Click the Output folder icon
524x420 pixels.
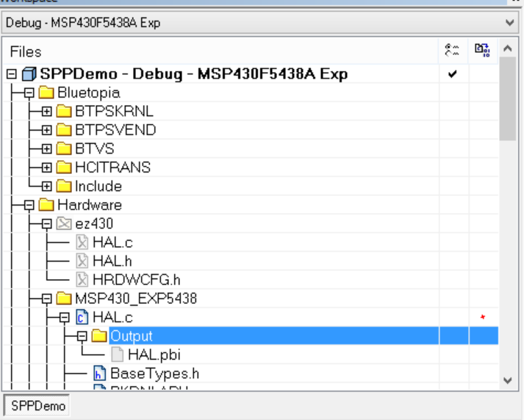(99, 336)
